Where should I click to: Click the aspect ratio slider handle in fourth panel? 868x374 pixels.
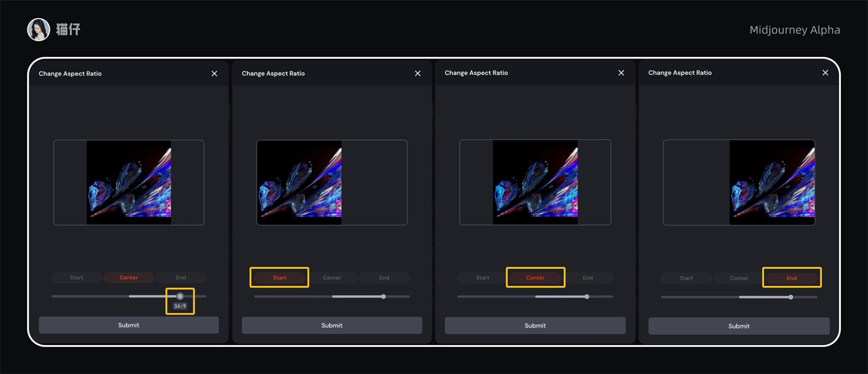790,297
